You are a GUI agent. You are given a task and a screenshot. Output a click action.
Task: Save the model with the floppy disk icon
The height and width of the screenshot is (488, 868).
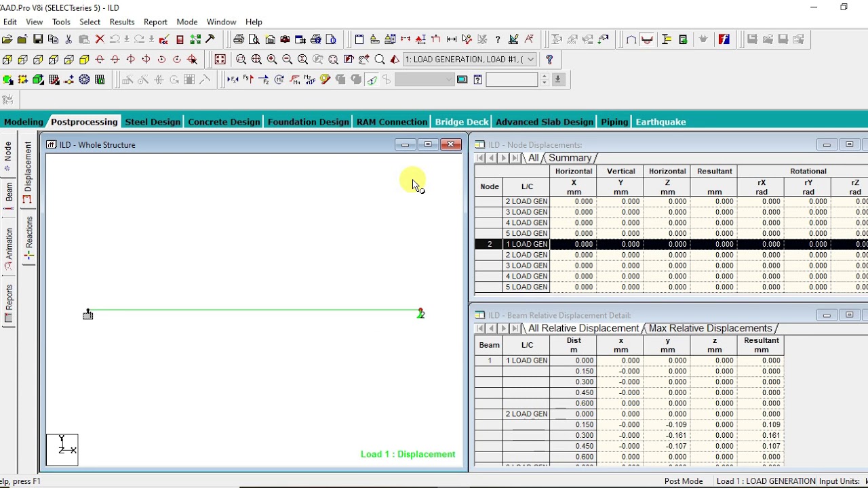38,39
